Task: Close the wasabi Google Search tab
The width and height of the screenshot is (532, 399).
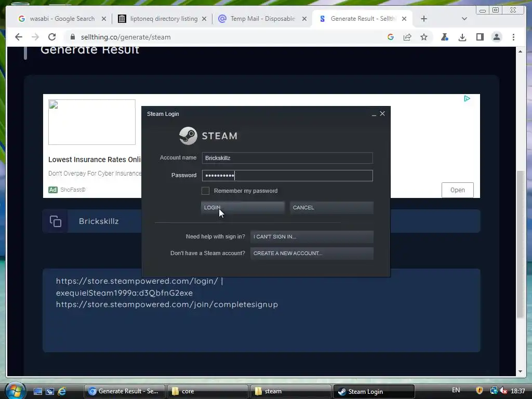Action: pos(104,19)
